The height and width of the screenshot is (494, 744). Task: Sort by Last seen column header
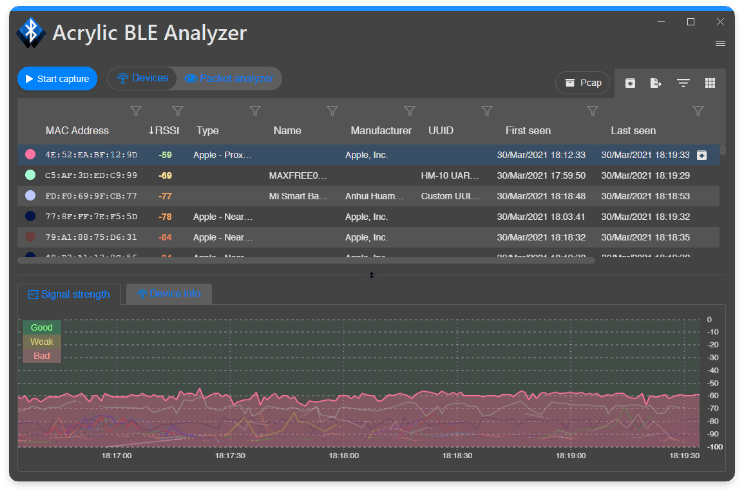point(633,130)
